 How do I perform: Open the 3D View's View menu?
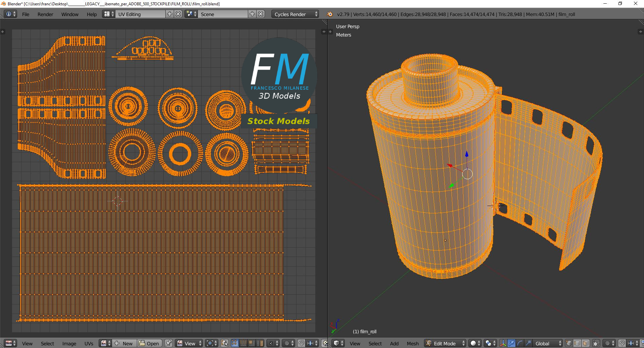coord(355,344)
